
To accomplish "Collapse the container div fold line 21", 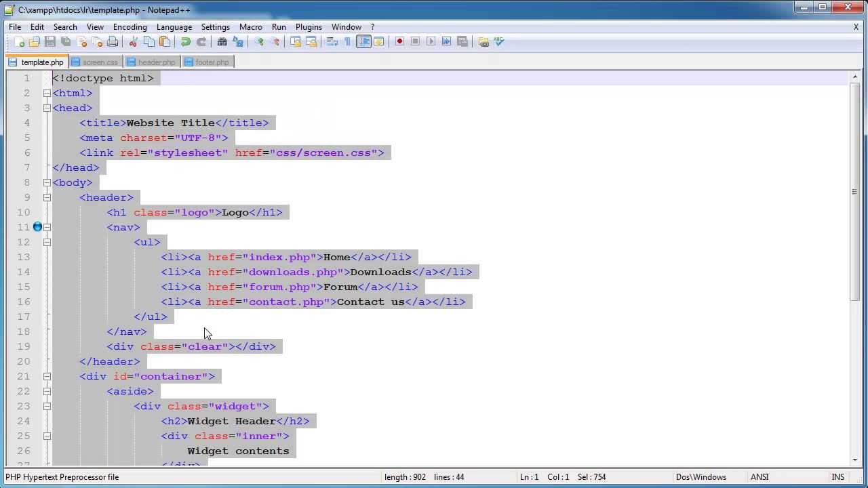I will click(x=47, y=376).
